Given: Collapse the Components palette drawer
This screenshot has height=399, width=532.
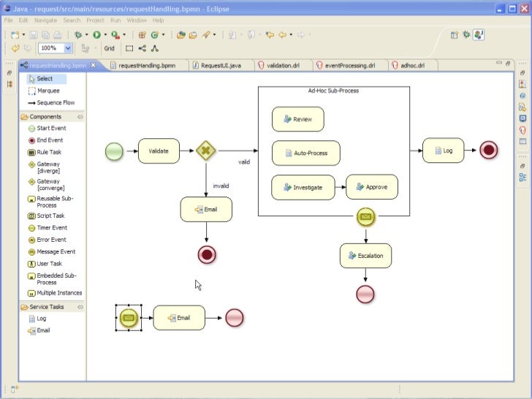Looking at the screenshot, I should tap(45, 117).
